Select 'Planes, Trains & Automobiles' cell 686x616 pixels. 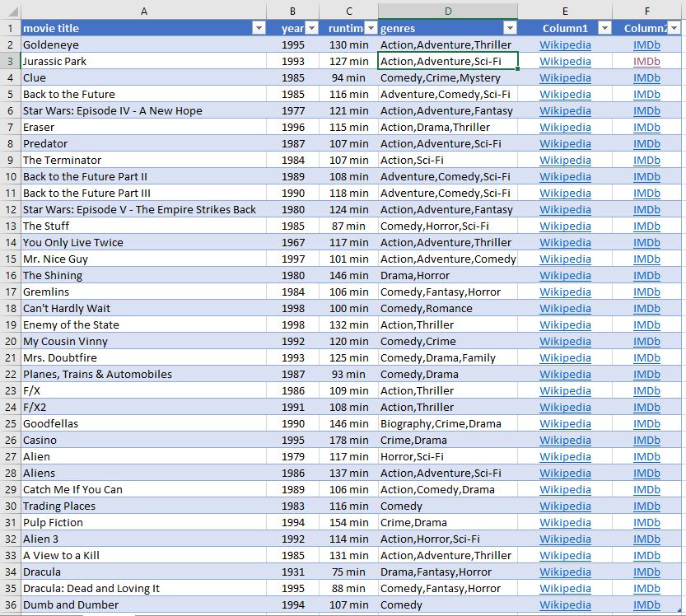[143, 375]
